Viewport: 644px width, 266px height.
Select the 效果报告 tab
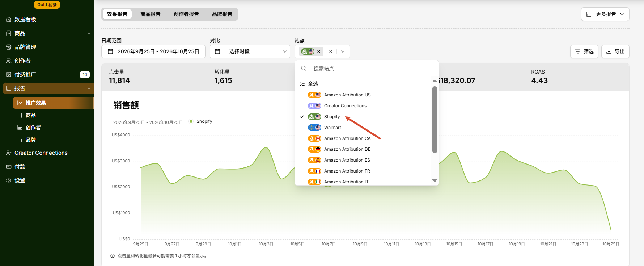coord(117,14)
